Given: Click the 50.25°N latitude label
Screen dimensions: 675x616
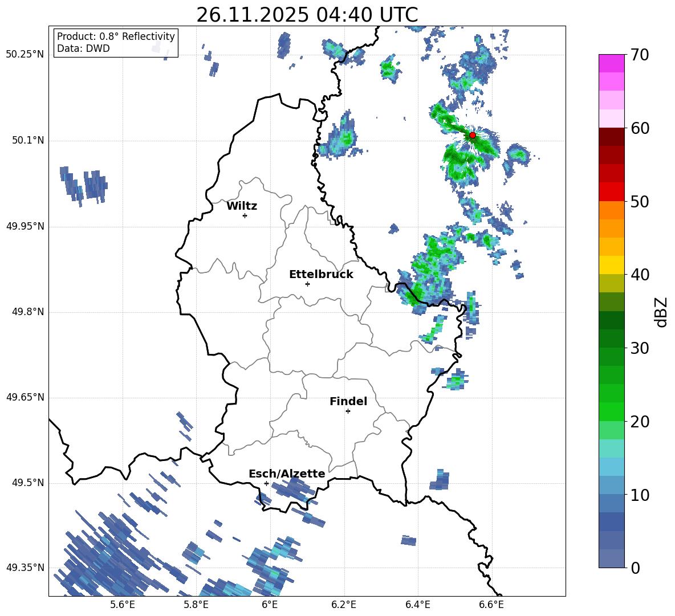Looking at the screenshot, I should tap(25, 55).
